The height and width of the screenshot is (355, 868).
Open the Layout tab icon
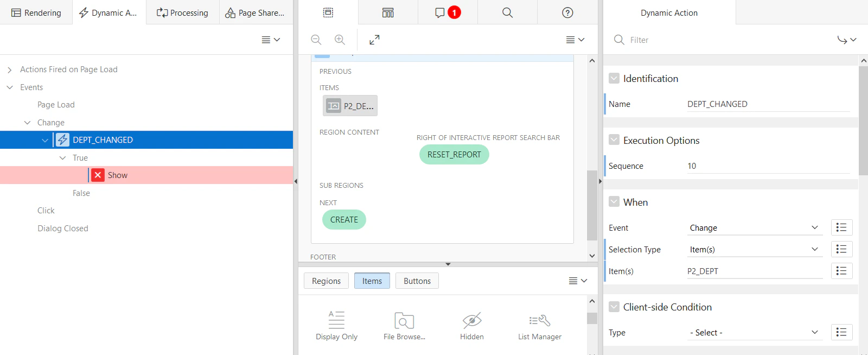(328, 12)
